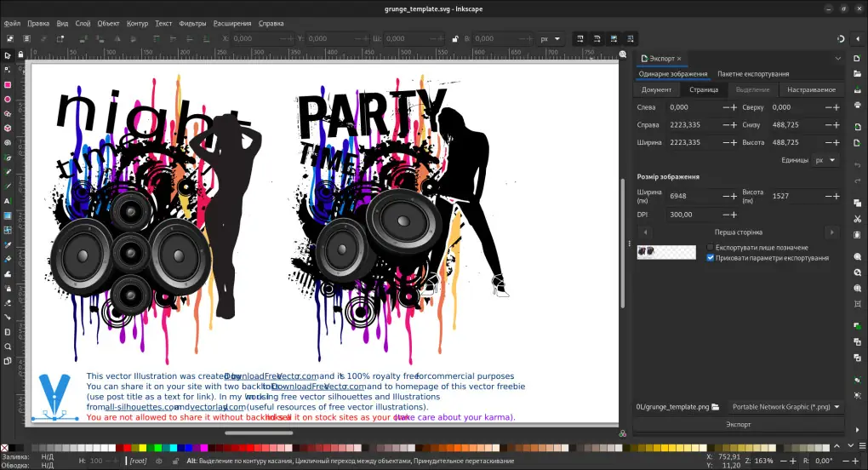
Task: Click the Print icon in command bar
Action: tap(858, 105)
